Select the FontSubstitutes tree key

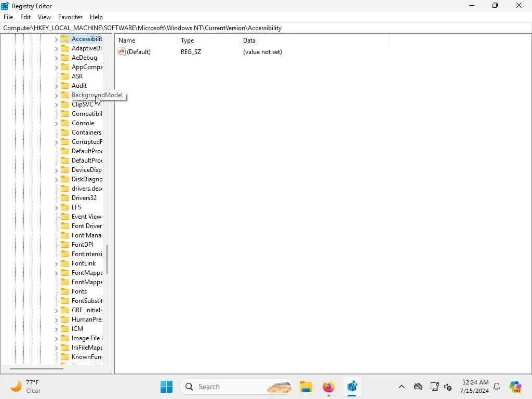(87, 301)
